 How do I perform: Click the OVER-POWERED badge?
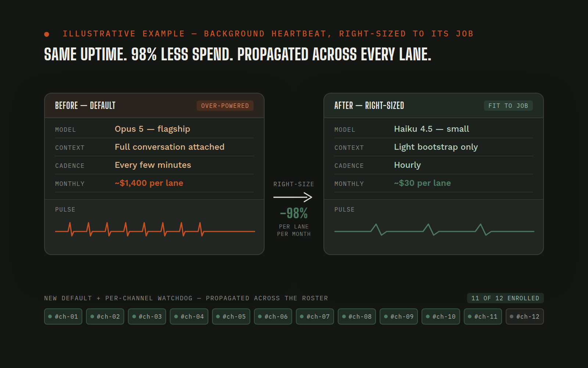click(x=225, y=106)
